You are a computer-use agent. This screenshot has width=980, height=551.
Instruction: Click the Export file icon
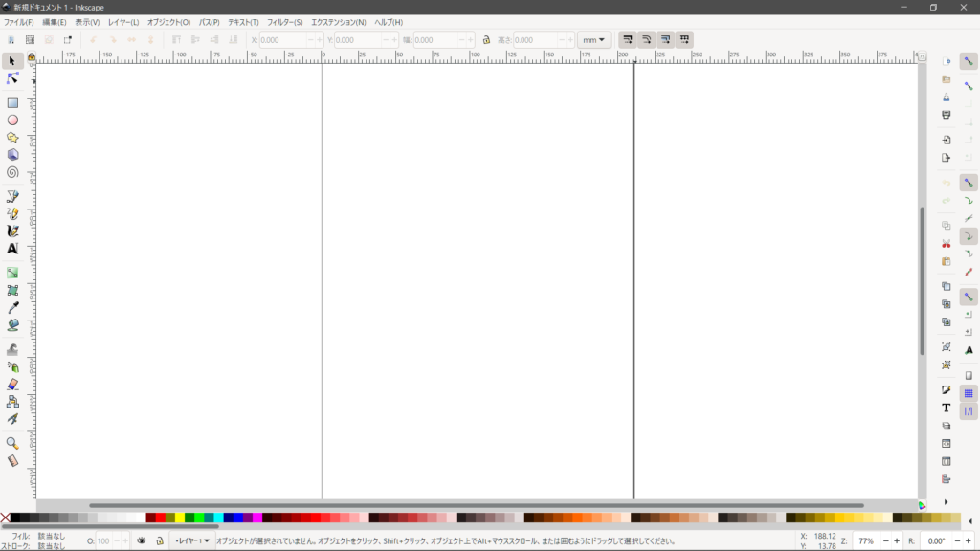coord(947,158)
